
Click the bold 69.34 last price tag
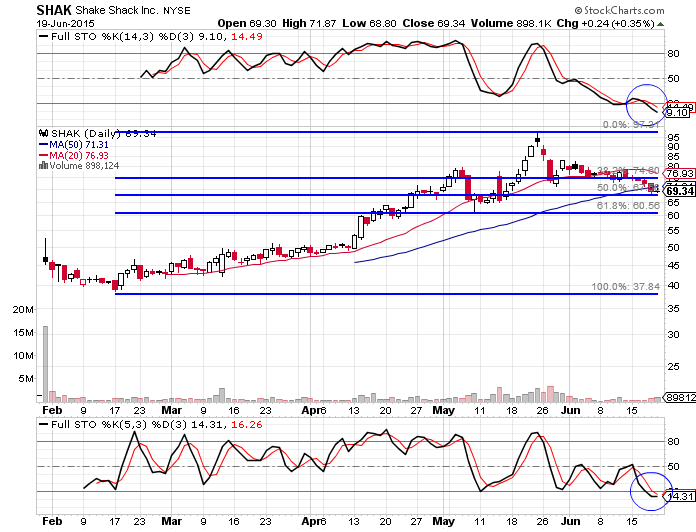680,191
